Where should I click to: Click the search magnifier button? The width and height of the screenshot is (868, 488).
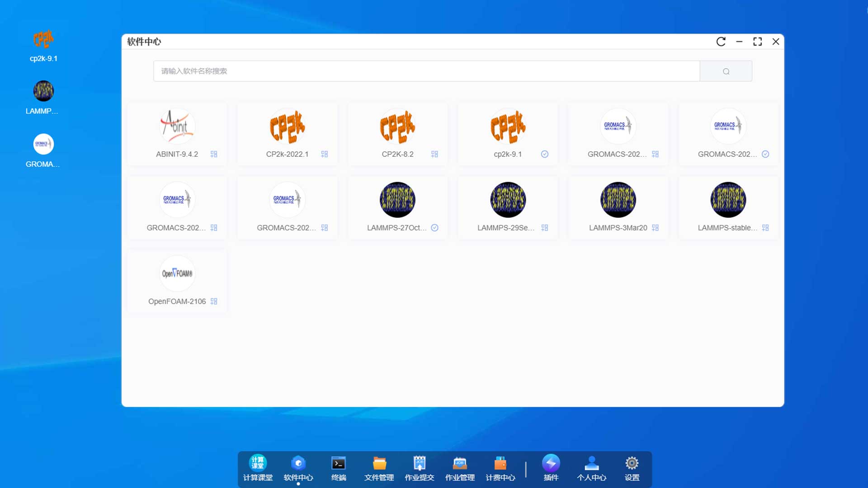click(726, 71)
